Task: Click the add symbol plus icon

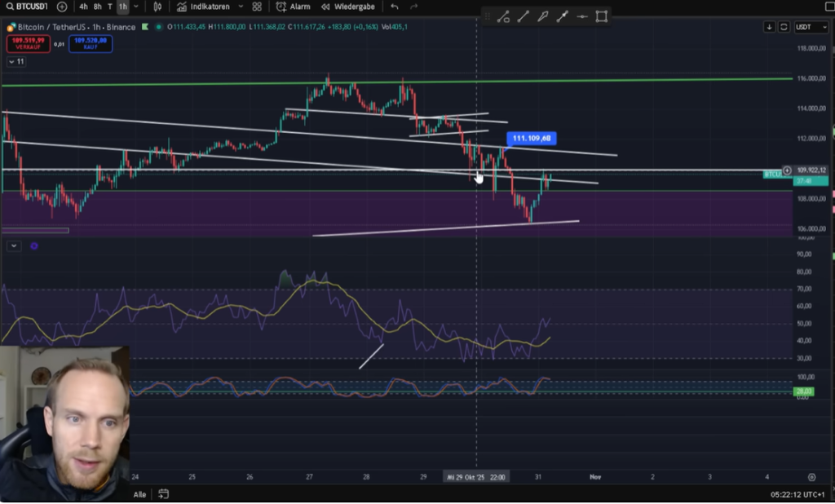Action: click(x=62, y=7)
